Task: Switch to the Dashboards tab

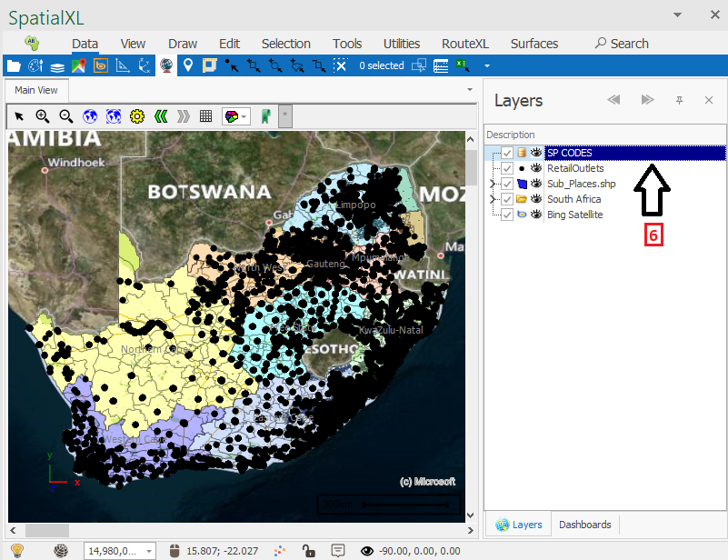Action: (585, 525)
